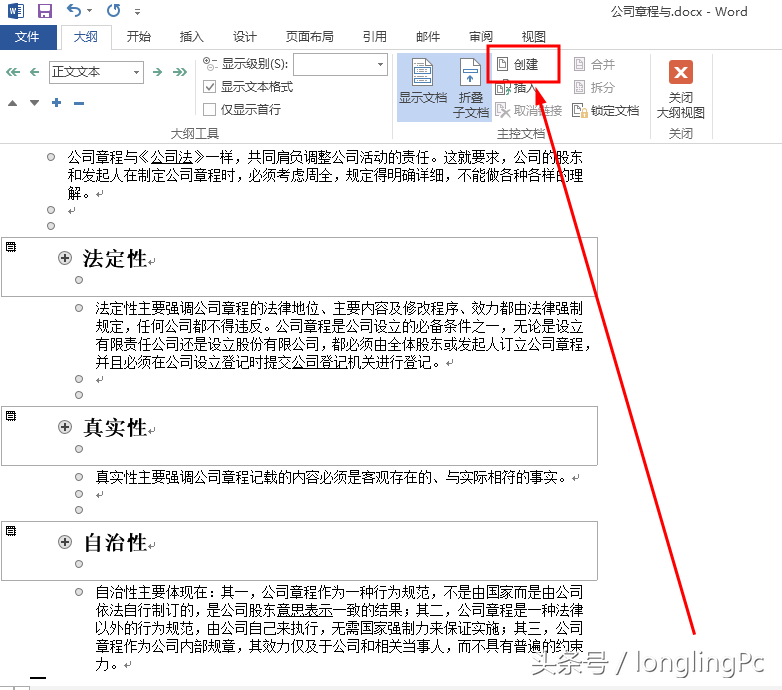Open the 视图 ribbon tab
This screenshot has width=782, height=690.
(x=534, y=36)
